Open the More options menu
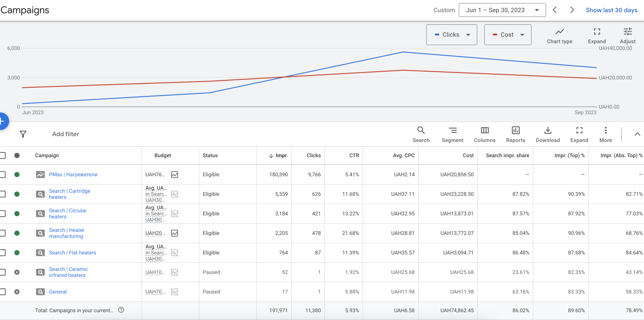Screen dimensions: 644x320 click(605, 134)
